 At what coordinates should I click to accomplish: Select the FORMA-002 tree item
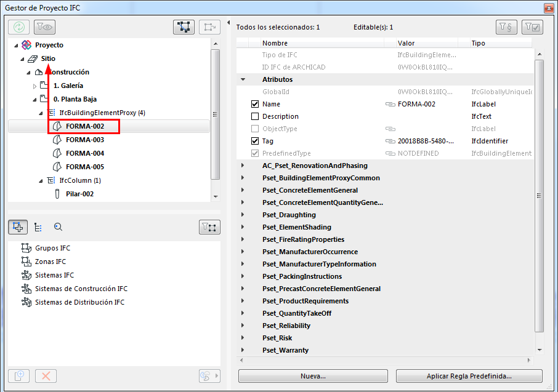pyautogui.click(x=85, y=126)
